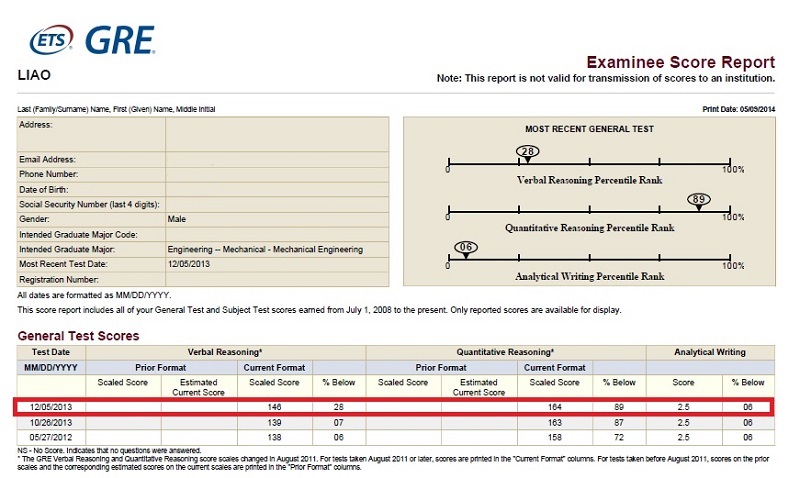Click the Test Date column header
Image resolution: width=800 pixels, height=478 pixels.
click(x=51, y=352)
